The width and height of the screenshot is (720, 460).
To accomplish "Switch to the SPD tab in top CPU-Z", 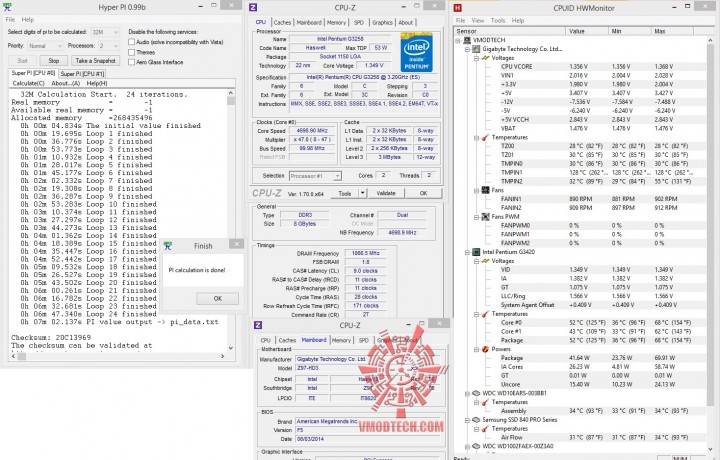I will tap(359, 22).
